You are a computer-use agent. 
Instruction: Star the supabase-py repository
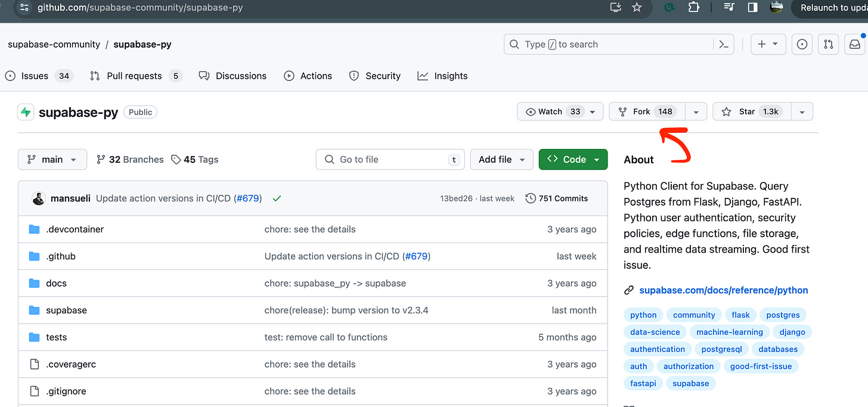752,111
